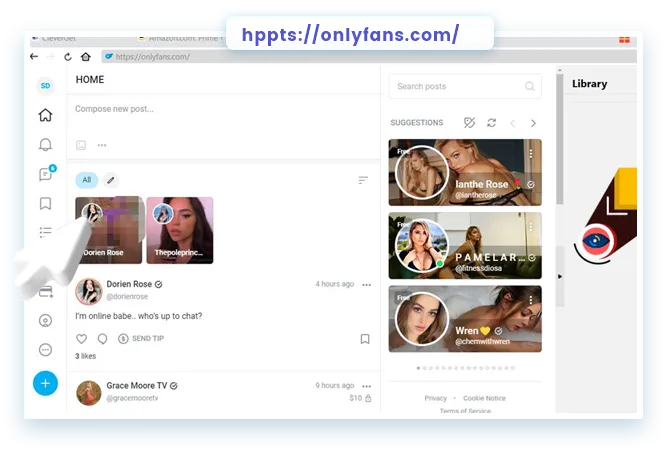Go to browser home page icon
The width and height of the screenshot is (664, 463).
[86, 56]
